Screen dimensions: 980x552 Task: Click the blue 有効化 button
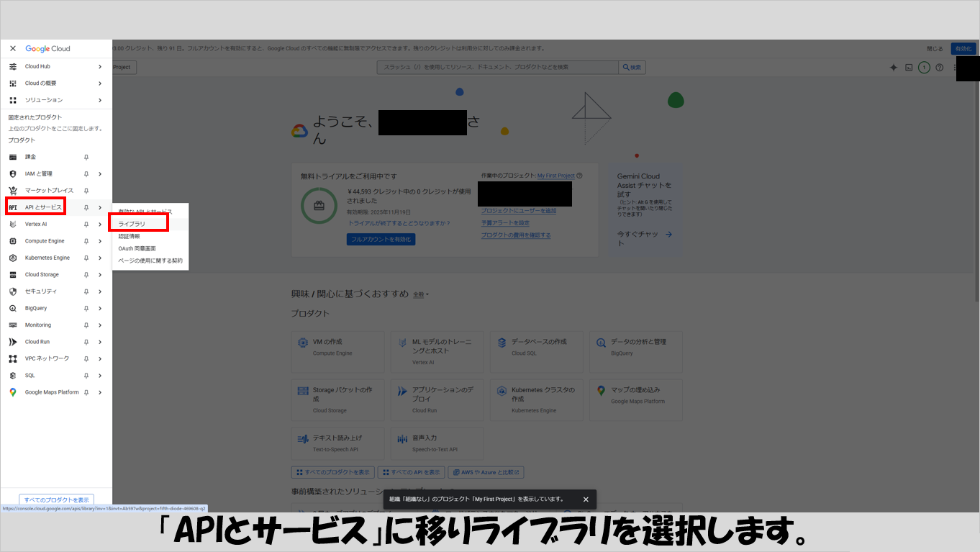pos(963,49)
